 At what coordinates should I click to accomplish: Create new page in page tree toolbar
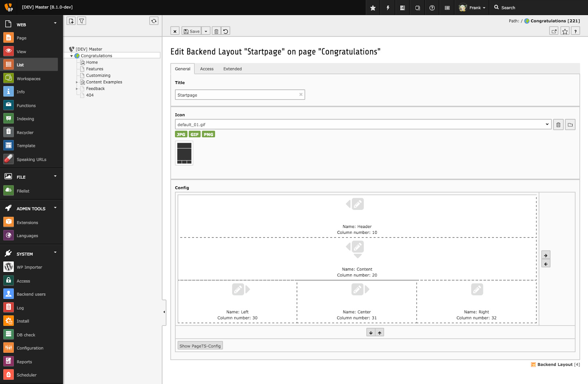pos(71,21)
